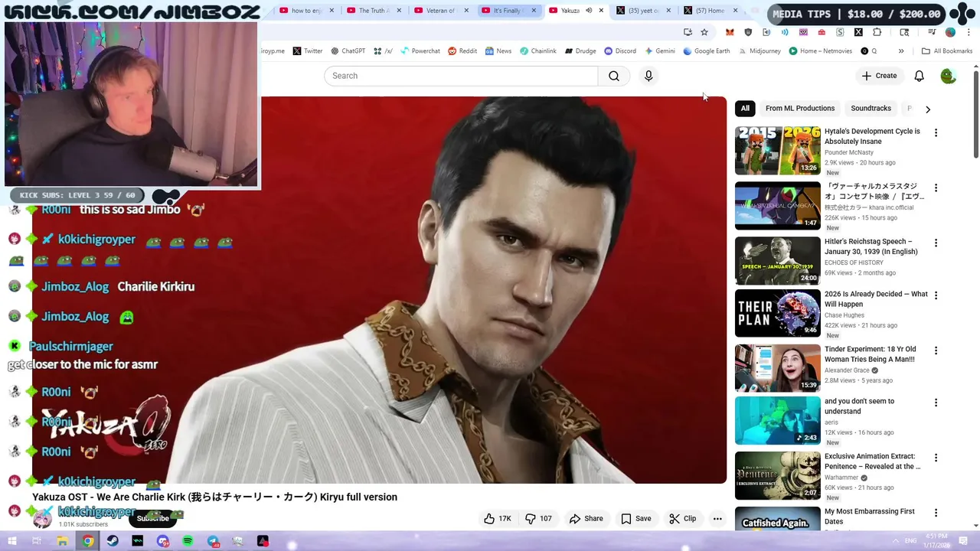Close the Yakuza tab
This screenshot has height=551, width=980.
tap(601, 11)
